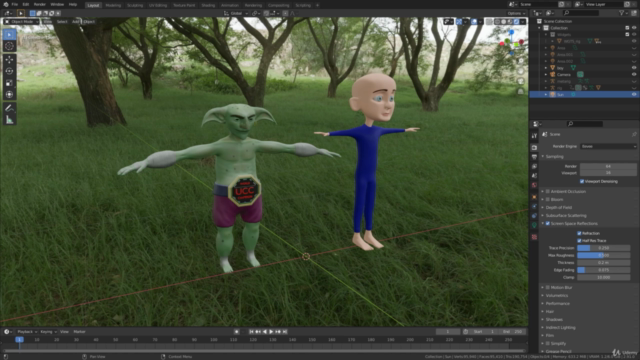The width and height of the screenshot is (640, 360).
Task: Open the viewport Add menu
Action: (76, 22)
